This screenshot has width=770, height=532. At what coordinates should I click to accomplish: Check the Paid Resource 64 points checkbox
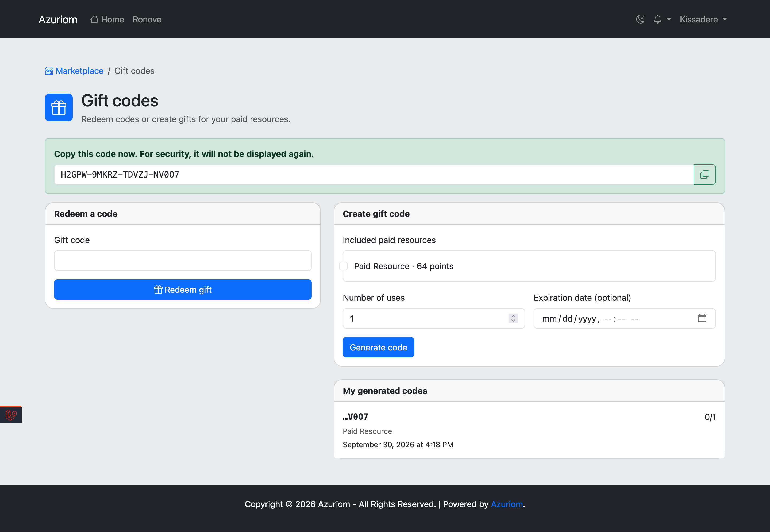343,266
